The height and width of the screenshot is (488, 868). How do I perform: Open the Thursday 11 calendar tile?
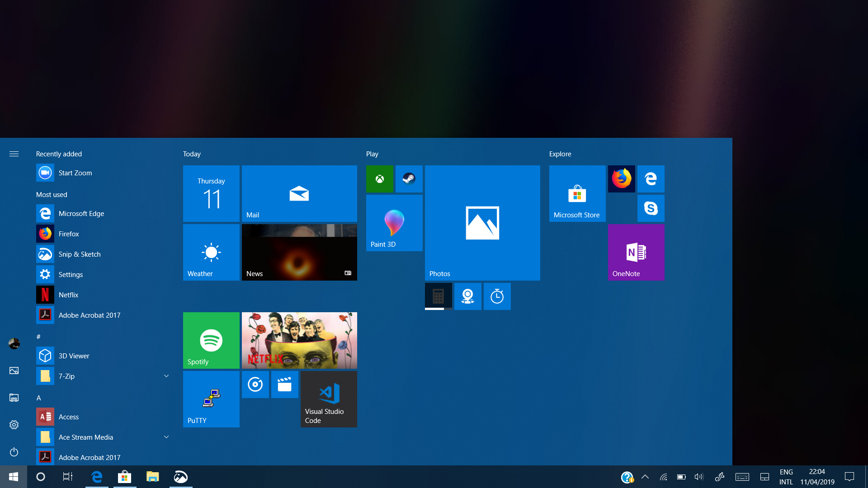pos(211,193)
